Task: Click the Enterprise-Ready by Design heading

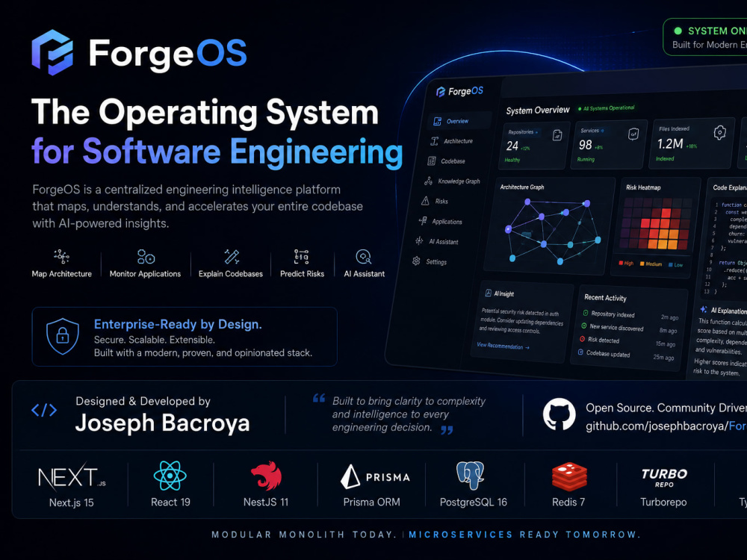Action: 178,324
